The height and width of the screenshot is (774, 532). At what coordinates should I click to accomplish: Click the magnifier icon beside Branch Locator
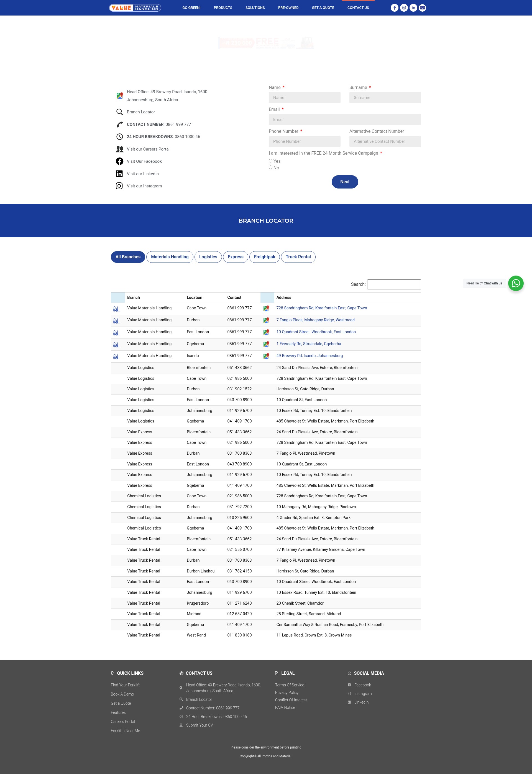119,112
